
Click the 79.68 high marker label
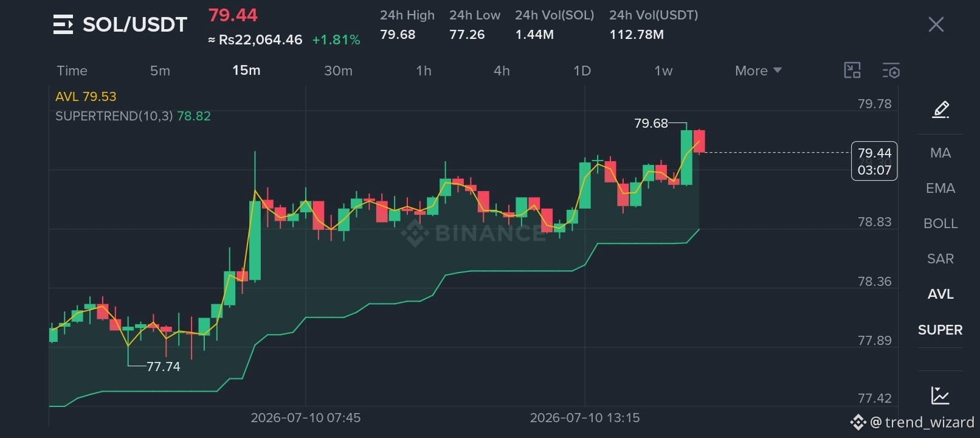point(651,123)
